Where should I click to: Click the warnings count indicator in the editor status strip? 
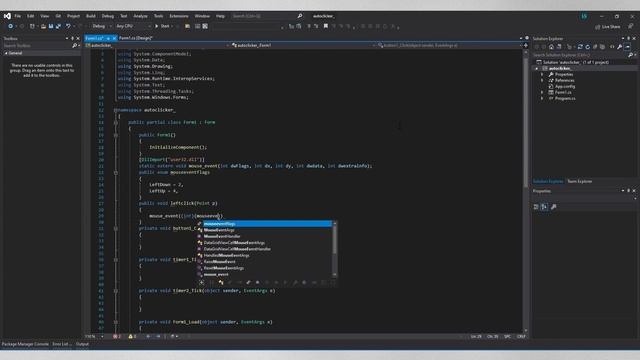click(x=132, y=337)
